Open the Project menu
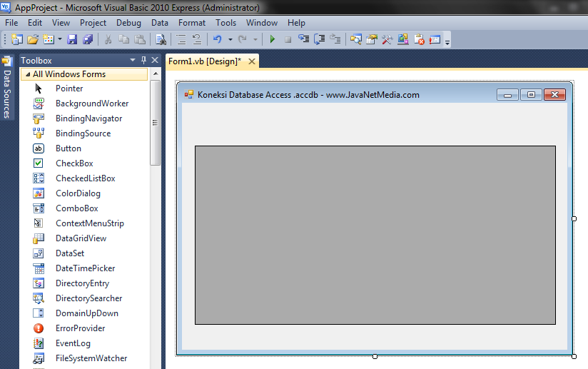The image size is (588, 369). (93, 23)
